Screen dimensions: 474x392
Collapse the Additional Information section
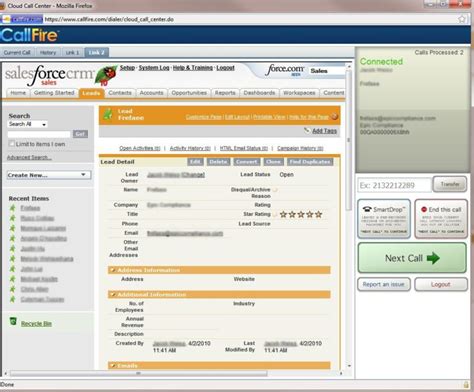click(113, 294)
